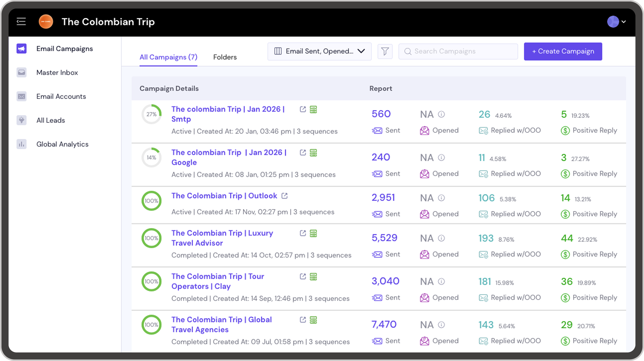Open the Email Sent, Opened columns dropdown
Viewport: 644px width, 361px height.
pos(319,51)
